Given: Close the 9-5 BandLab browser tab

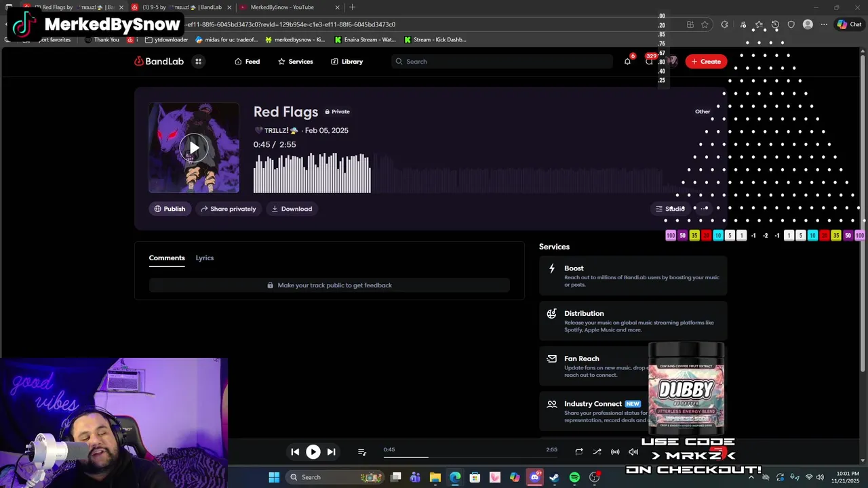Looking at the screenshot, I should (x=229, y=7).
